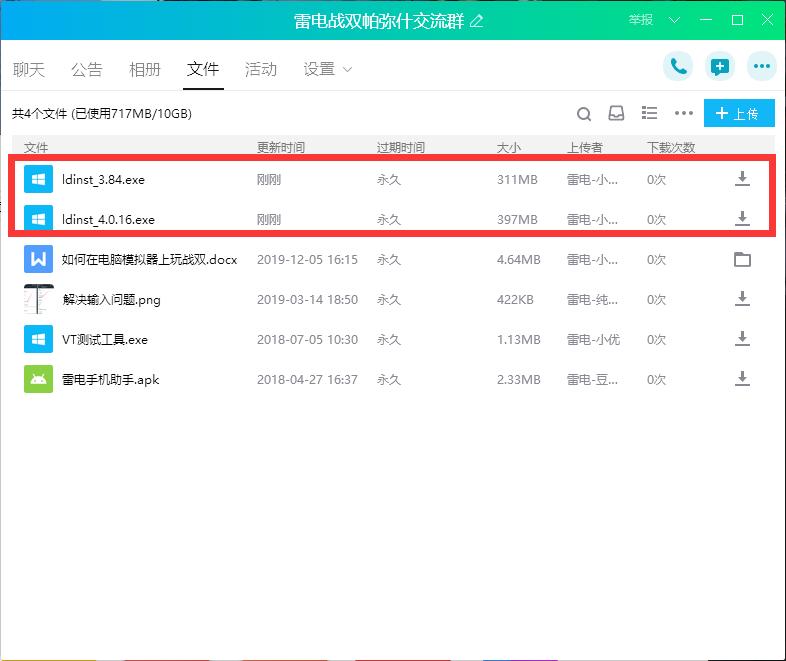Click the 上传 upload button
Viewport: 786px width, 661px height.
(738, 114)
